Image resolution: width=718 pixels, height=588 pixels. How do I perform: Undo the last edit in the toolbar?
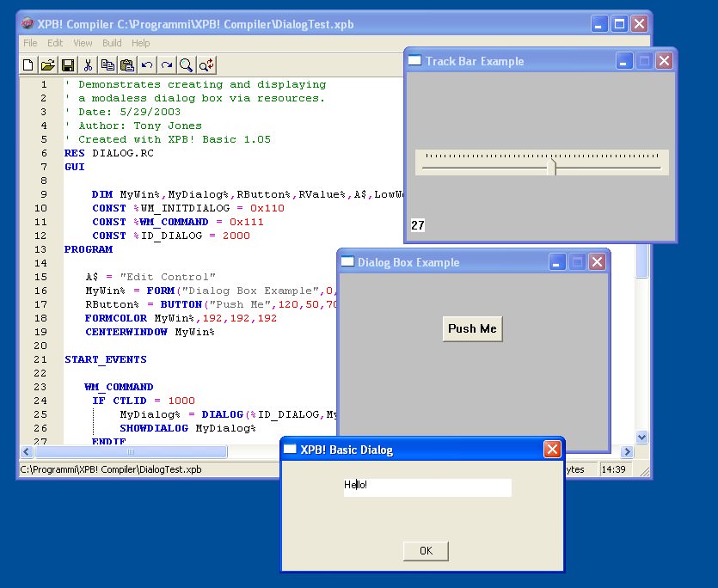pyautogui.click(x=147, y=65)
